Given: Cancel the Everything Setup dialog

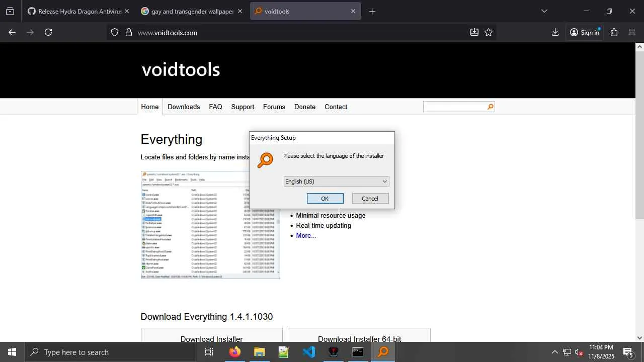Looking at the screenshot, I should click(x=370, y=199).
